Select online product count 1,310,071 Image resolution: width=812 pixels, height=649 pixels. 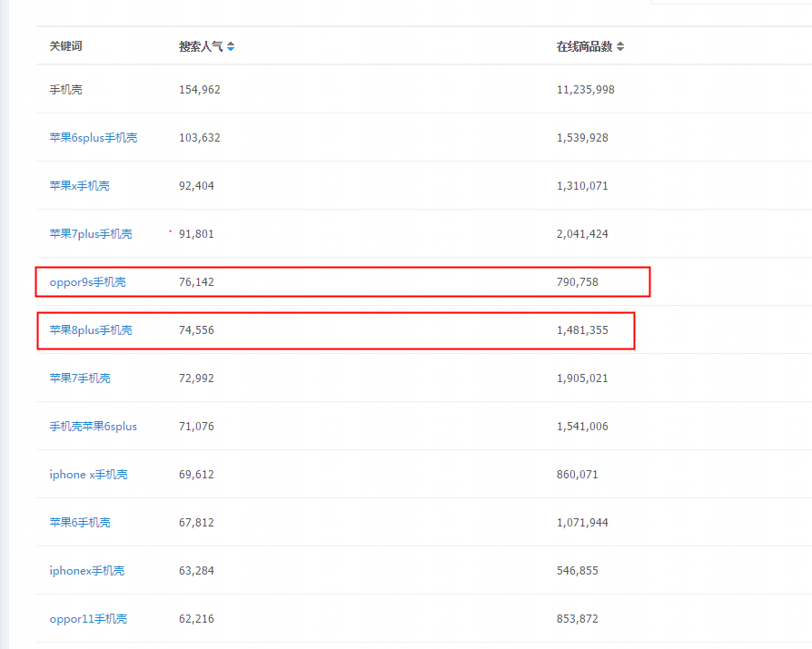tap(582, 186)
